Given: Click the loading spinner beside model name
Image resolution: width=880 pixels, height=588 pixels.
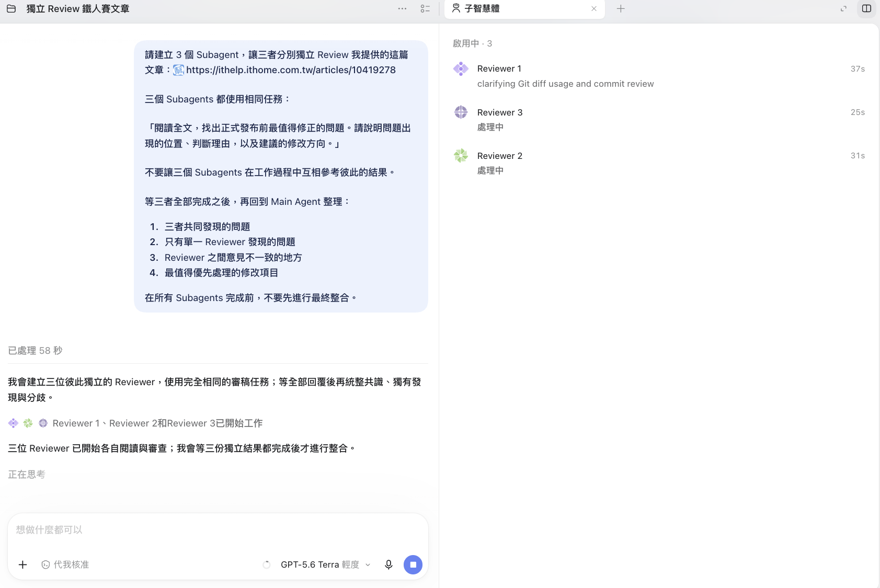Looking at the screenshot, I should (x=267, y=564).
